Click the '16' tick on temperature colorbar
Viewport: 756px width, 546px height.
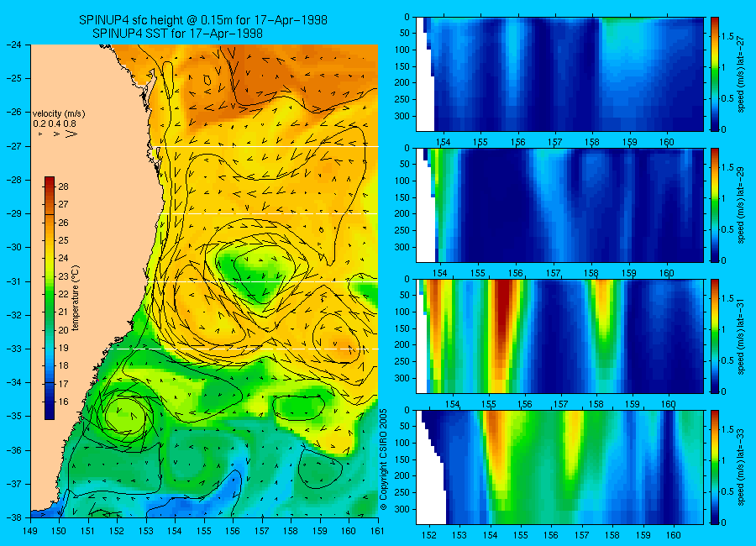point(63,402)
